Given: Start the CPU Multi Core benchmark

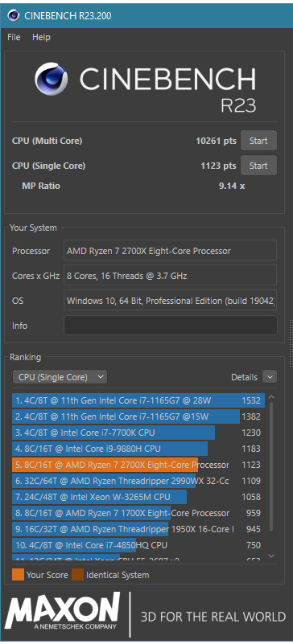Looking at the screenshot, I should pos(258,141).
